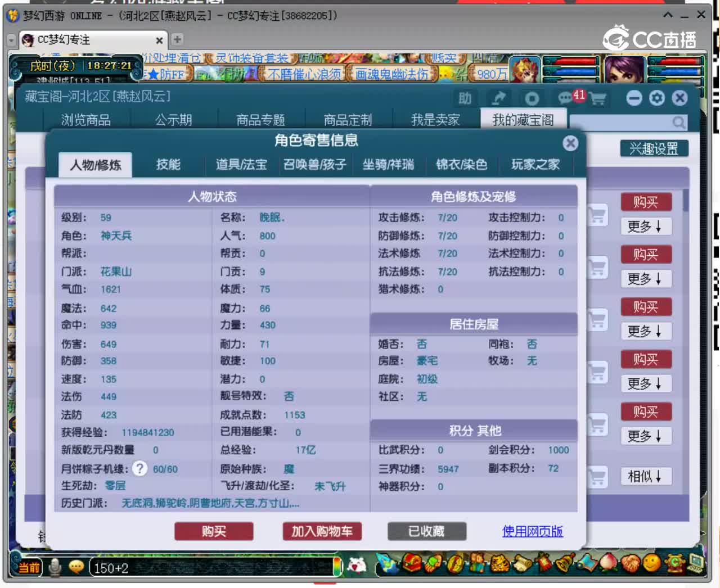Image resolution: width=720 pixels, height=588 pixels.
Task: Open the 我是卖家 tab in 藏宝阁
Action: tap(436, 120)
